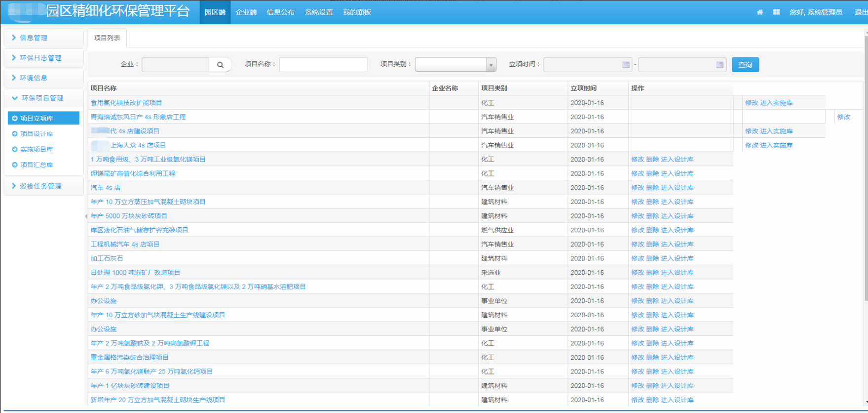The image size is (868, 413).
Task: Click 删除 for 加工石灰石 row
Action: tap(652, 258)
